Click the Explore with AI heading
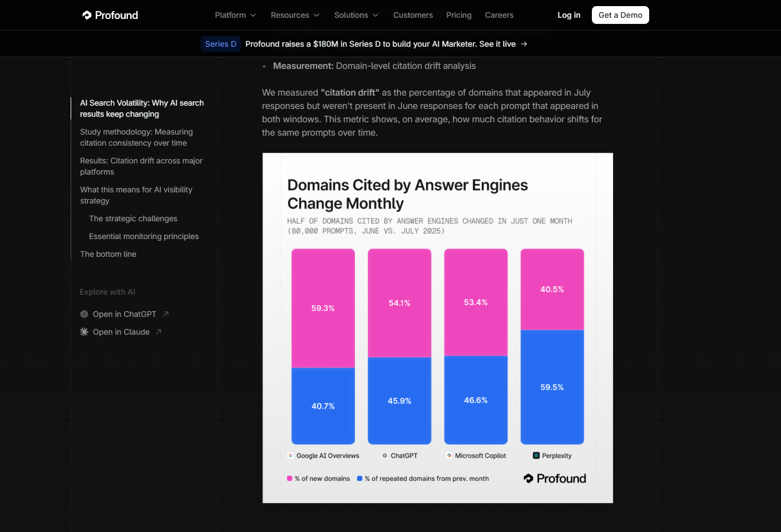The height and width of the screenshot is (532, 781). [107, 292]
